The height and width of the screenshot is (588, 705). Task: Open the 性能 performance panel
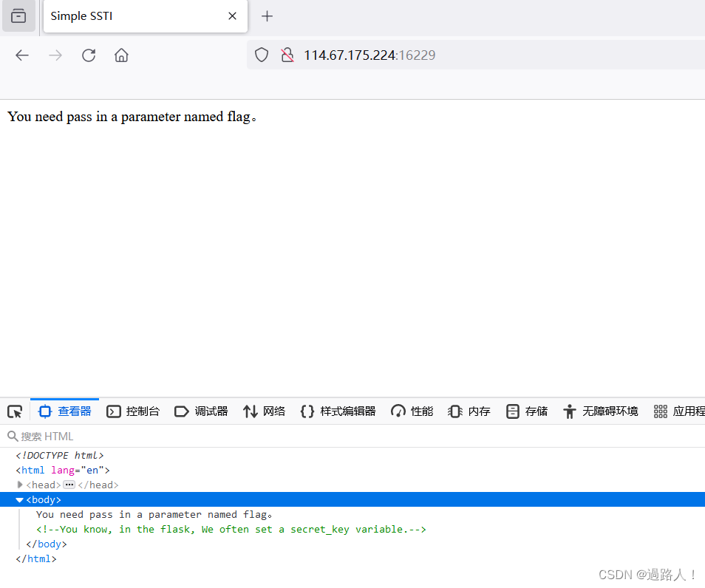[412, 411]
